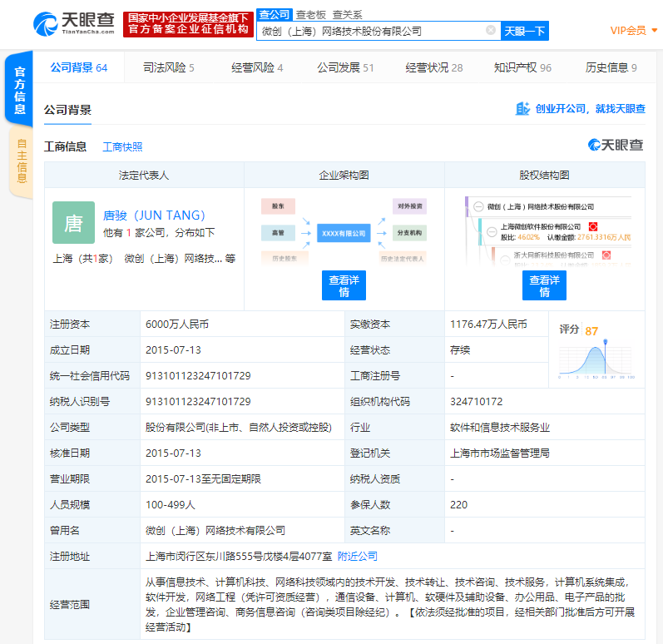Click the 100-499人 staff size value
This screenshot has height=644, width=663.
[x=171, y=504]
